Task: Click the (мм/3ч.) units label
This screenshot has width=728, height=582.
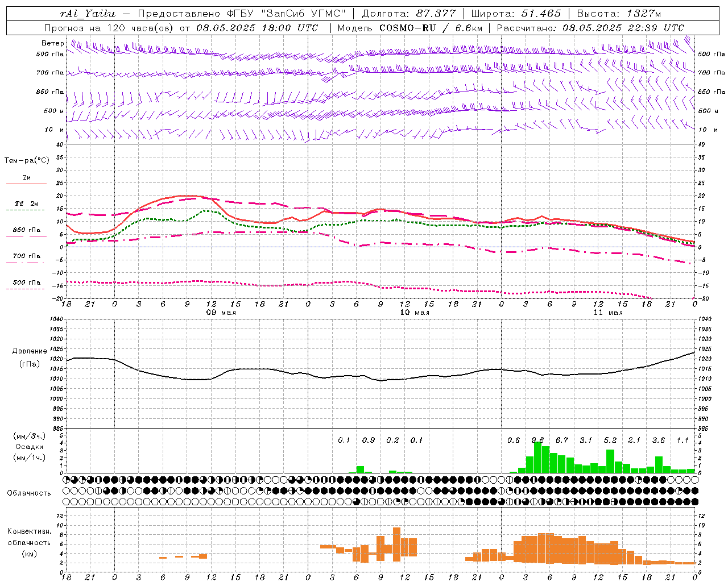Action: click(30, 436)
